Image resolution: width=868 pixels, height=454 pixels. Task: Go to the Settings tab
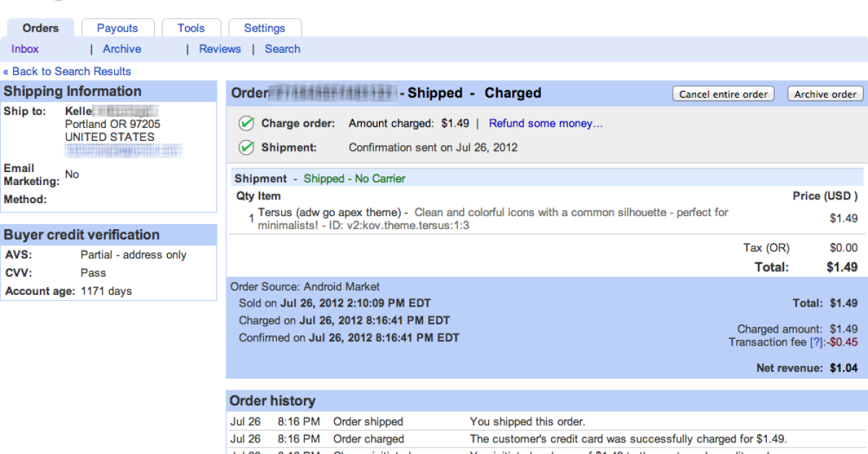(x=264, y=28)
